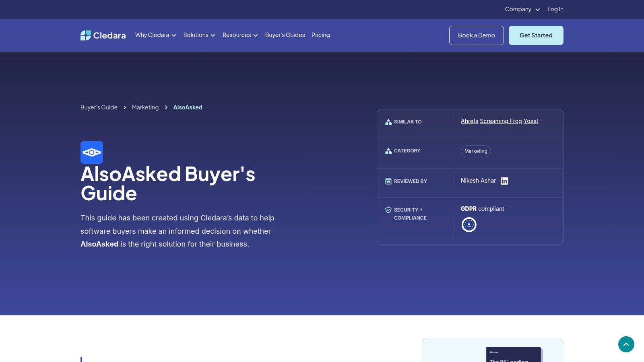Click the Security + Compliance shield icon
This screenshot has width=644, height=362.
388,210
